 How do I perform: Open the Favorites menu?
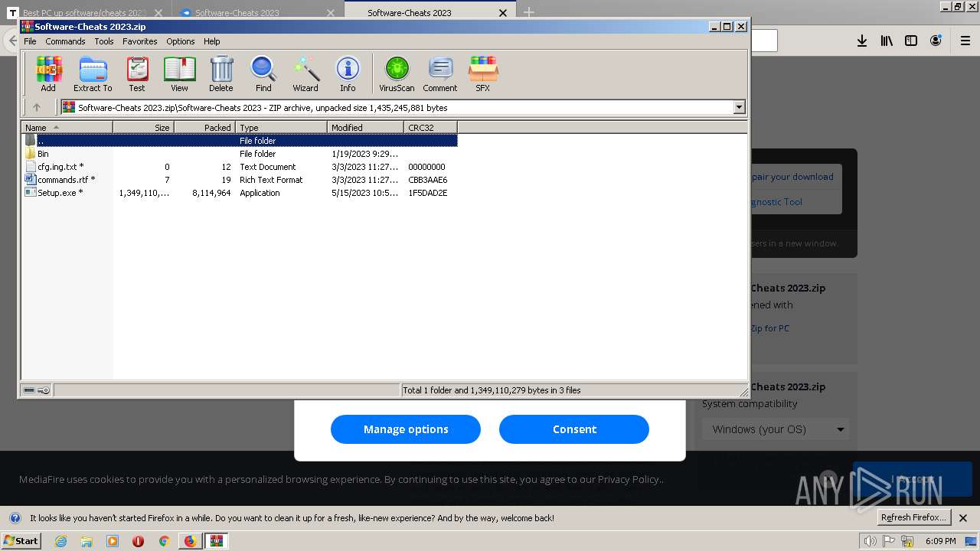click(x=140, y=41)
